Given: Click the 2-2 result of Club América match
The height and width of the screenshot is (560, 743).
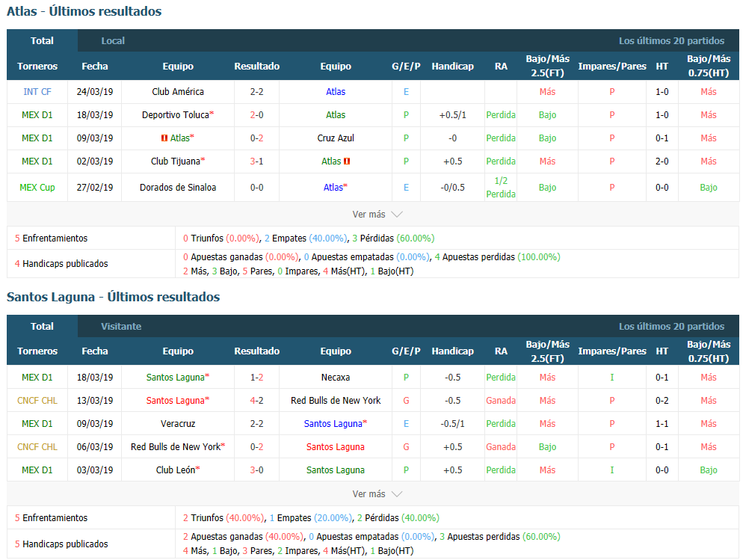Looking at the screenshot, I should pyautogui.click(x=257, y=92).
